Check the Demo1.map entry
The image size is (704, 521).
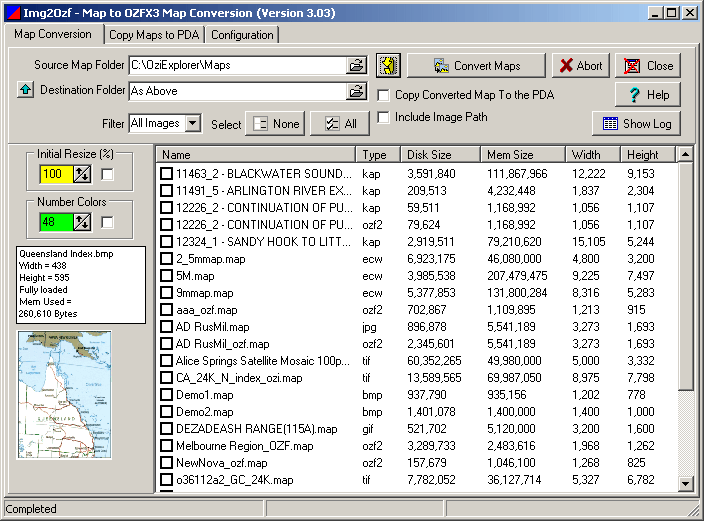167,395
